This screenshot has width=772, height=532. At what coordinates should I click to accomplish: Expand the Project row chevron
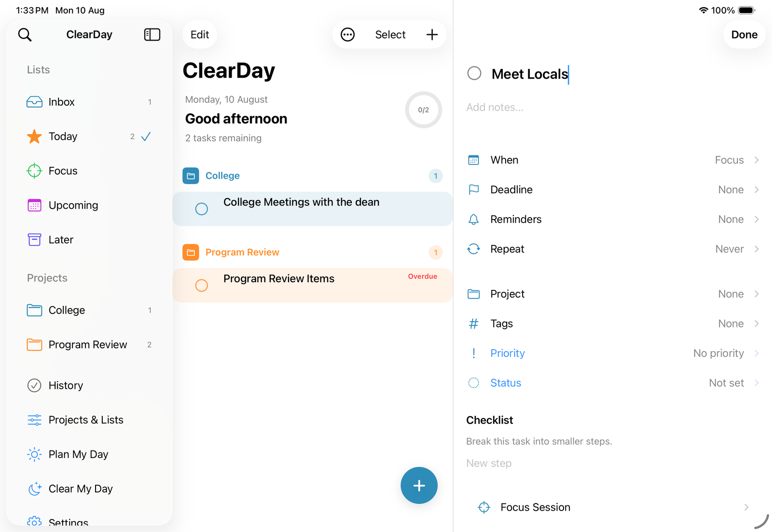[757, 294]
